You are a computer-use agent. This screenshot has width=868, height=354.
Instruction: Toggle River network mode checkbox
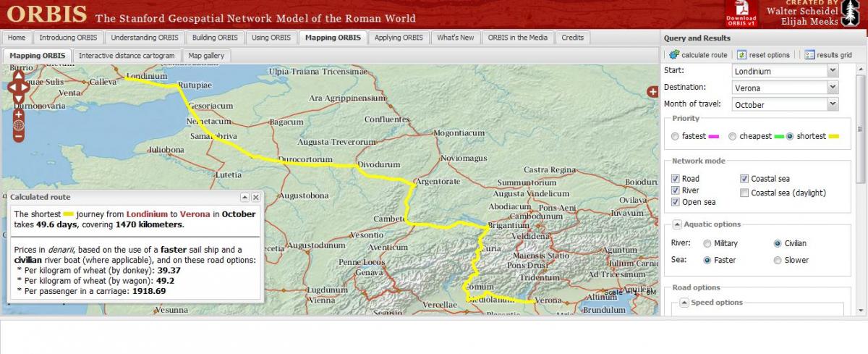tap(675, 190)
